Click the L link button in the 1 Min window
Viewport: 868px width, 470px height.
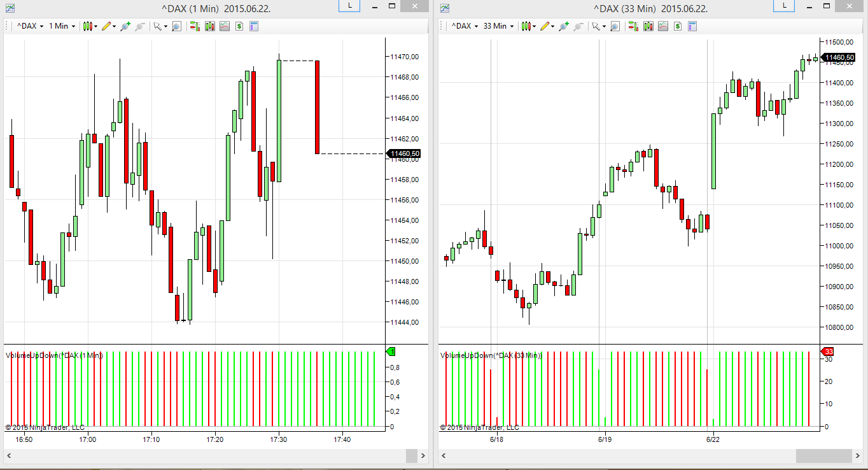point(349,6)
